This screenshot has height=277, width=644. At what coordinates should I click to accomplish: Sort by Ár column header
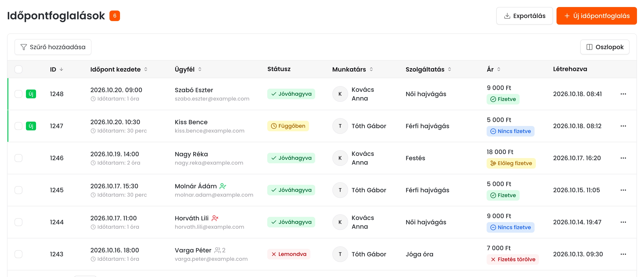[494, 69]
